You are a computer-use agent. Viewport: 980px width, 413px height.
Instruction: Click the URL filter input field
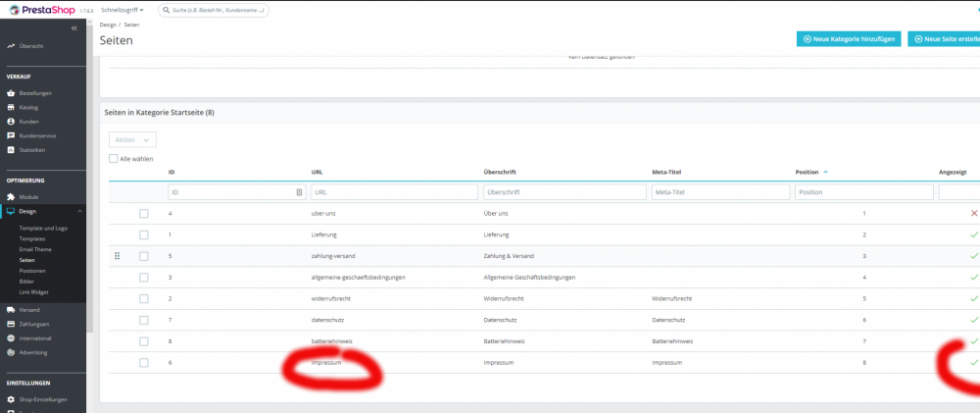(394, 192)
